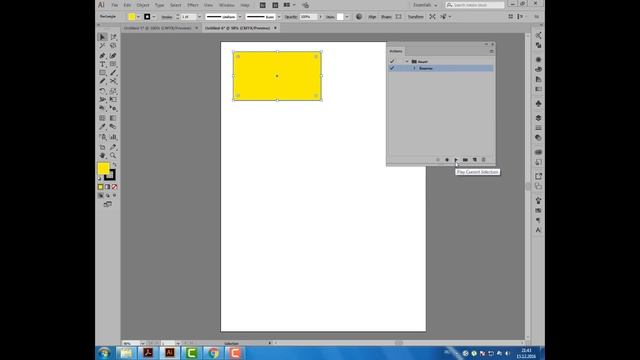
Task: Toggle checkmark for the highlighted action row
Action: coord(392,68)
